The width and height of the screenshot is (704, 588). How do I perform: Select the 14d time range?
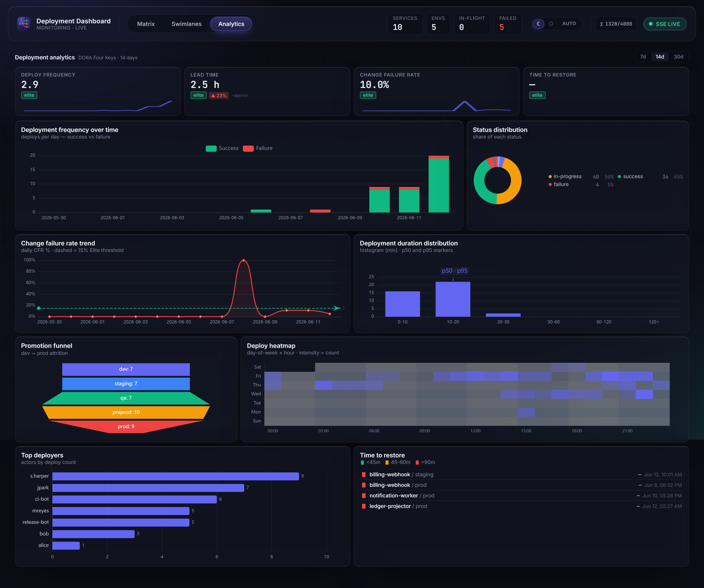point(660,57)
